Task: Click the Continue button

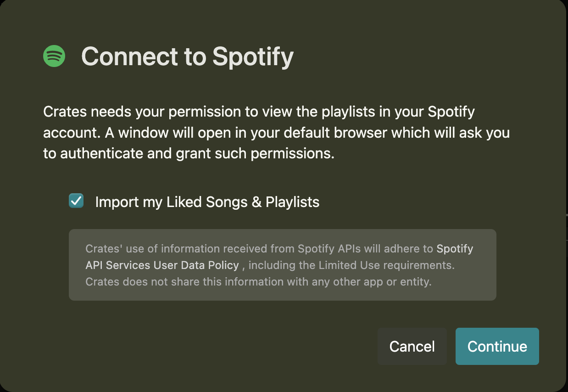Action: [x=497, y=347]
